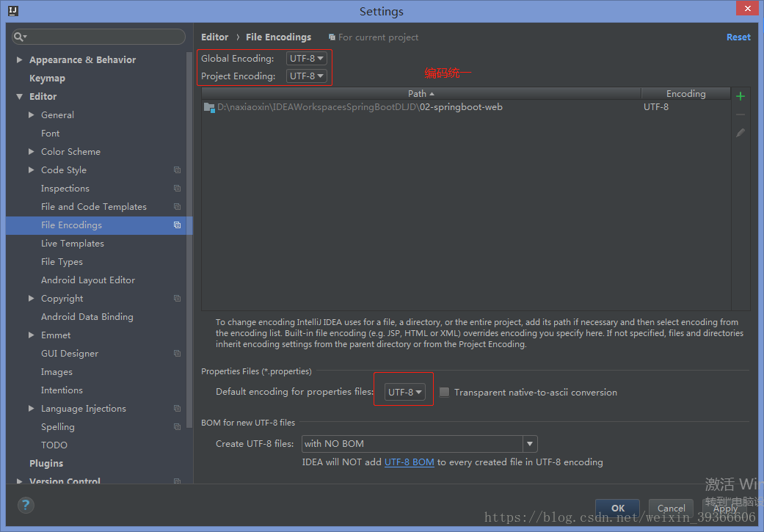The height and width of the screenshot is (532, 764).
Task: Open Live Templates settings page
Action: click(x=73, y=244)
